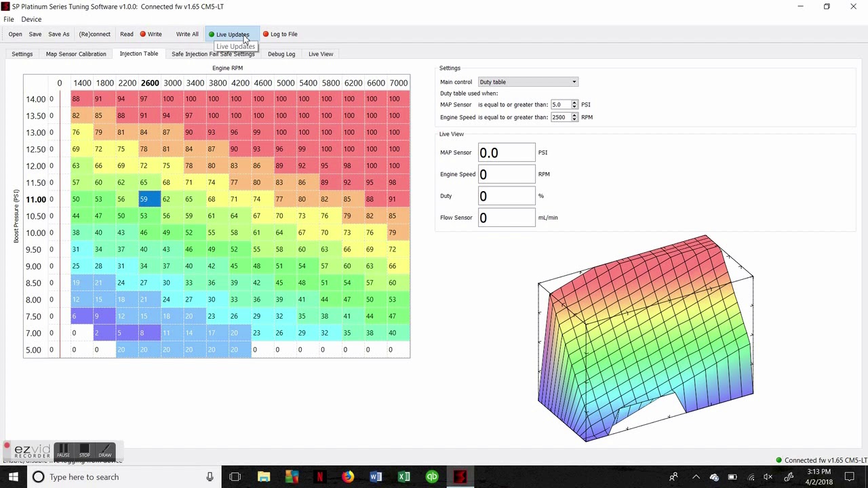The height and width of the screenshot is (488, 868).
Task: Click the Connected fw v1.65 status indicator
Action: (821, 460)
